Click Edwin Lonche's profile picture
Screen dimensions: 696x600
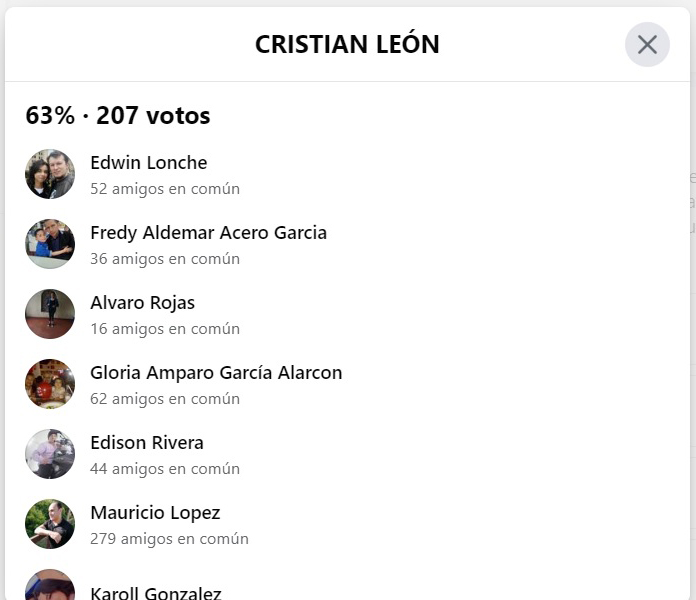coord(50,174)
